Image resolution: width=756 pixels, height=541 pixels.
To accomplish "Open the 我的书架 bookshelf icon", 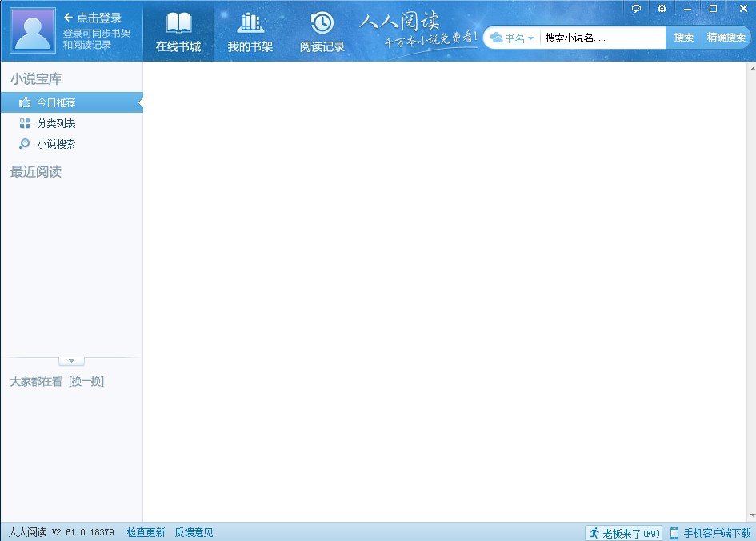I will 250,30.
